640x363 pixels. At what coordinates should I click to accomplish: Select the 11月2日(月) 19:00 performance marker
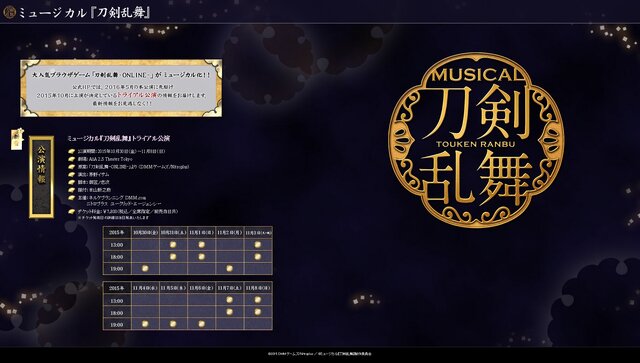[x=229, y=268]
